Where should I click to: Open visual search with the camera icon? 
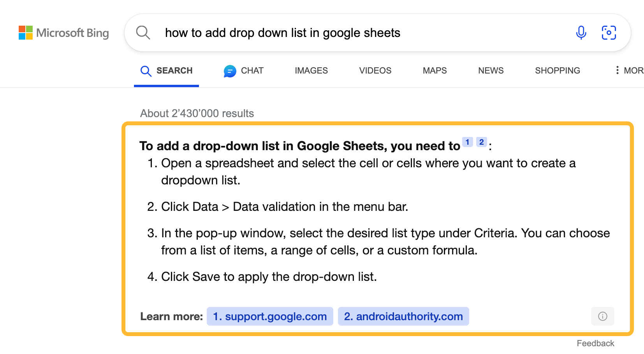click(609, 33)
